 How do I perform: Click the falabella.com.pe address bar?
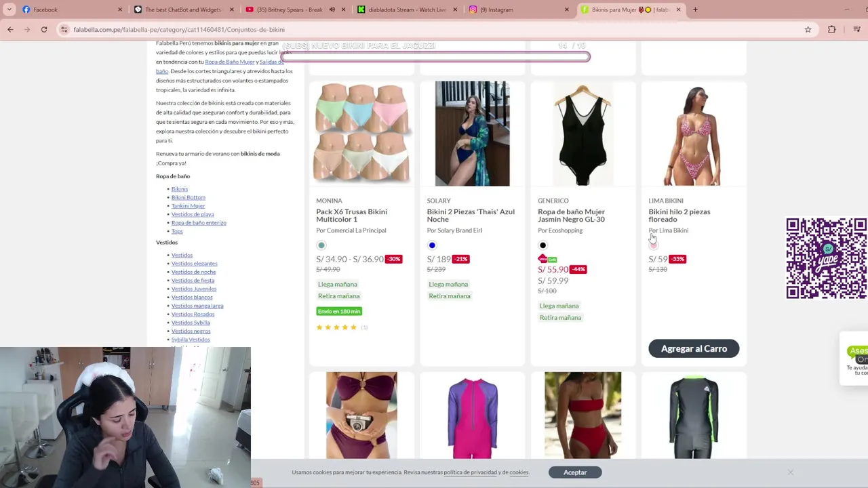[x=434, y=29]
